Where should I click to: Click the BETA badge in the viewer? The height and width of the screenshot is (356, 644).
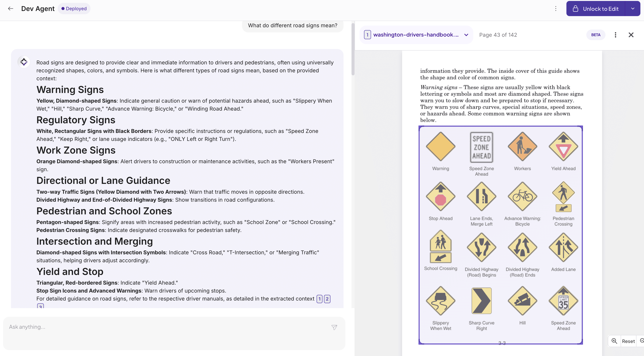(x=596, y=35)
